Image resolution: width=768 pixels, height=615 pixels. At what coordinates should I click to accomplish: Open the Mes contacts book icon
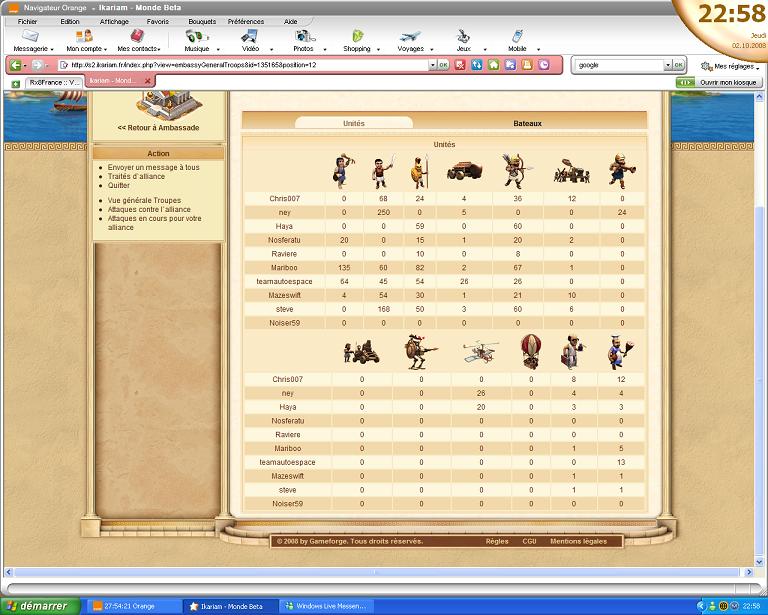pyautogui.click(x=137, y=36)
